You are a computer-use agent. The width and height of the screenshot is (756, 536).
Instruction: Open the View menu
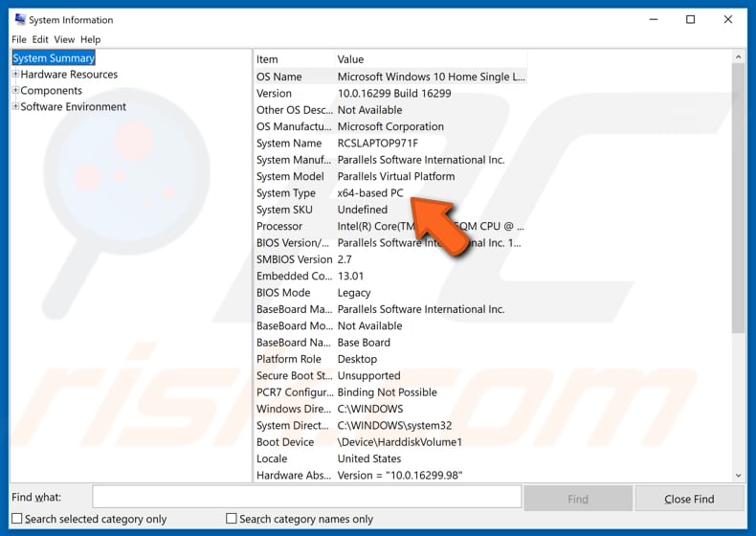coord(64,39)
